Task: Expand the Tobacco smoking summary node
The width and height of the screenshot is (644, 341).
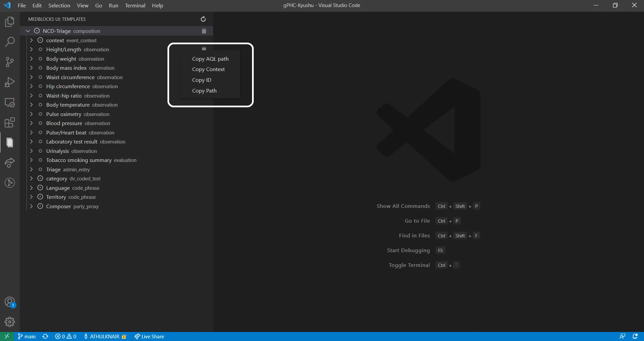Action: (x=31, y=160)
